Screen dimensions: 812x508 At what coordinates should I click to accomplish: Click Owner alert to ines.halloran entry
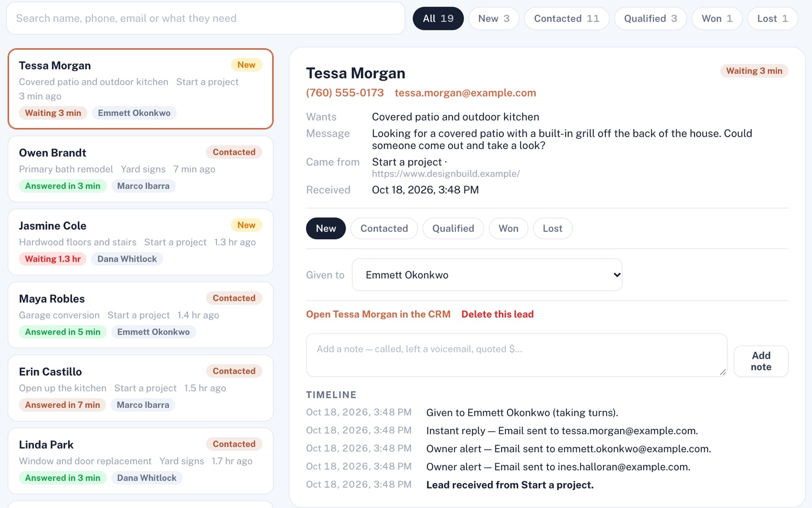tap(558, 467)
